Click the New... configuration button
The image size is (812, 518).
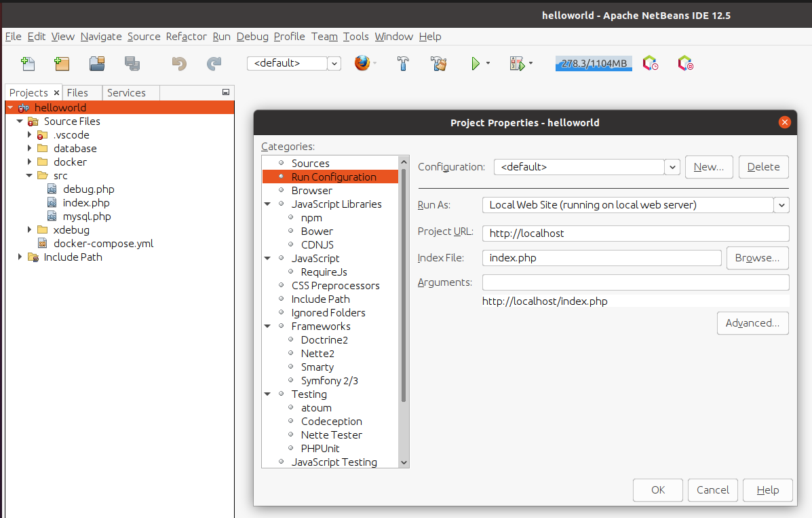click(708, 167)
